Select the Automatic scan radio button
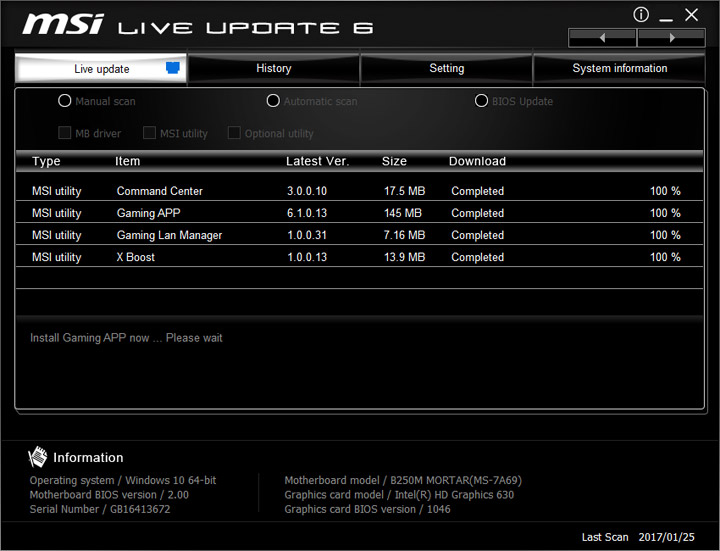The width and height of the screenshot is (720, 551). click(273, 101)
